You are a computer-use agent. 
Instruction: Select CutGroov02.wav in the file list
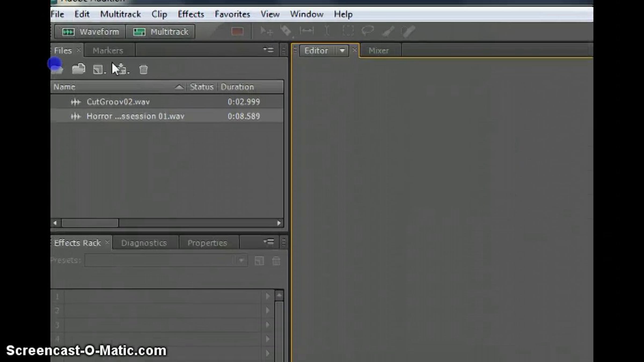pos(118,102)
